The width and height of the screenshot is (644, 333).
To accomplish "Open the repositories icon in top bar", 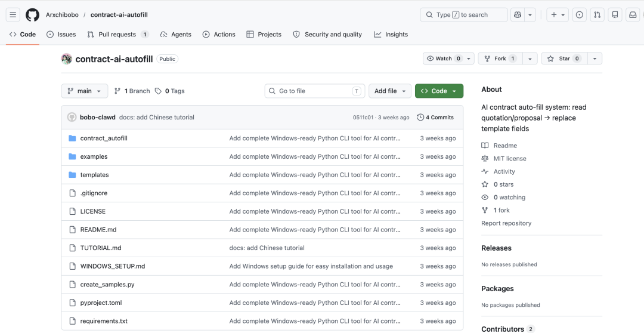I will pos(615,15).
